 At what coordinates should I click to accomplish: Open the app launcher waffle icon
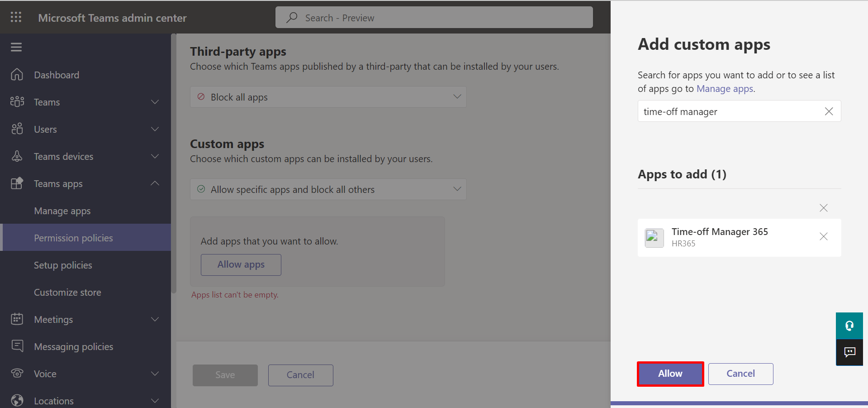point(16,17)
